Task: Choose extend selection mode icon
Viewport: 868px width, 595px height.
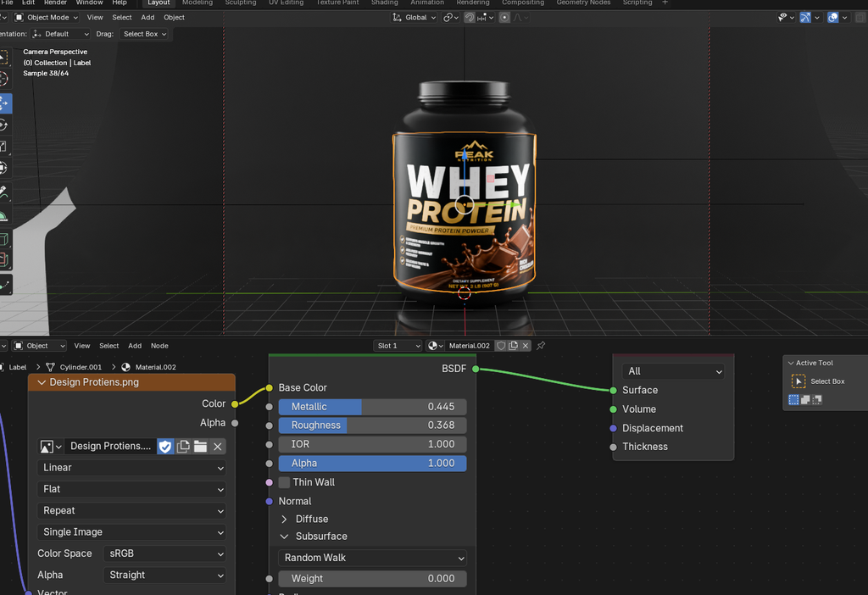Action: click(805, 399)
